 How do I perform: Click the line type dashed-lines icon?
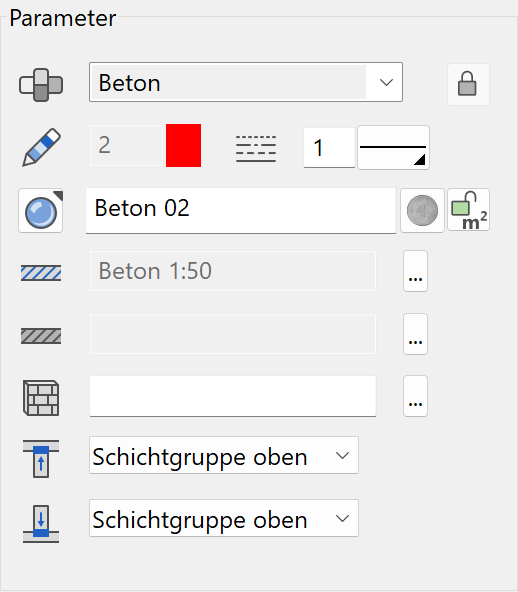tap(256, 149)
